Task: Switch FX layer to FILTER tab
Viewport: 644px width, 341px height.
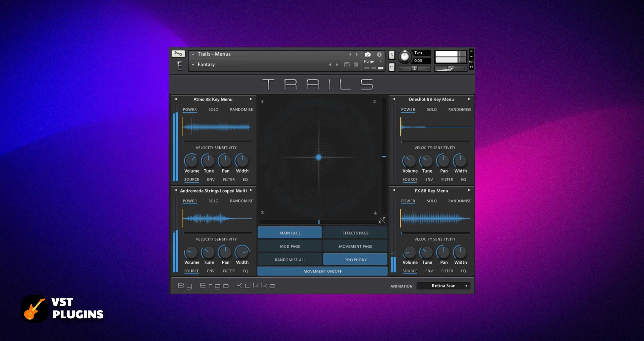Action: tap(447, 271)
